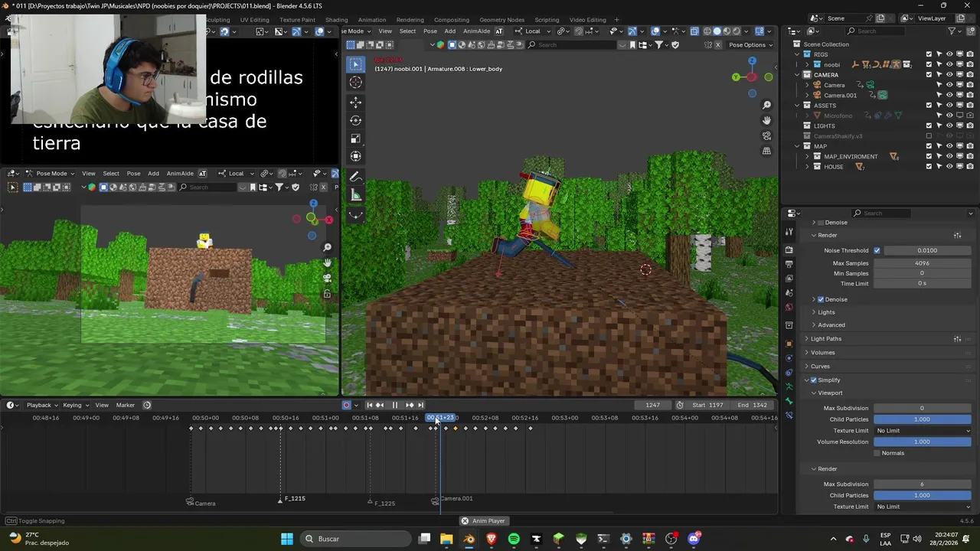Toggle perspective/orthographic grid gizmo in main viewport
980x551 pixels.
pos(766,151)
